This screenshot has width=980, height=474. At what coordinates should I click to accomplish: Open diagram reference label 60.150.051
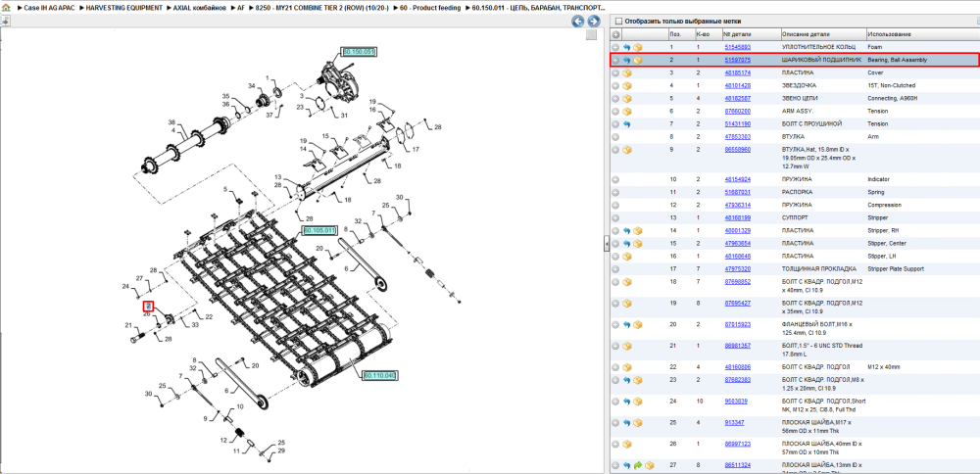tap(359, 52)
